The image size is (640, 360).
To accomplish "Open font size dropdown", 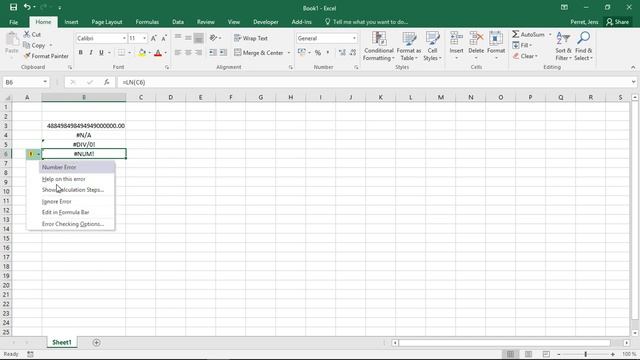I will [x=144, y=38].
